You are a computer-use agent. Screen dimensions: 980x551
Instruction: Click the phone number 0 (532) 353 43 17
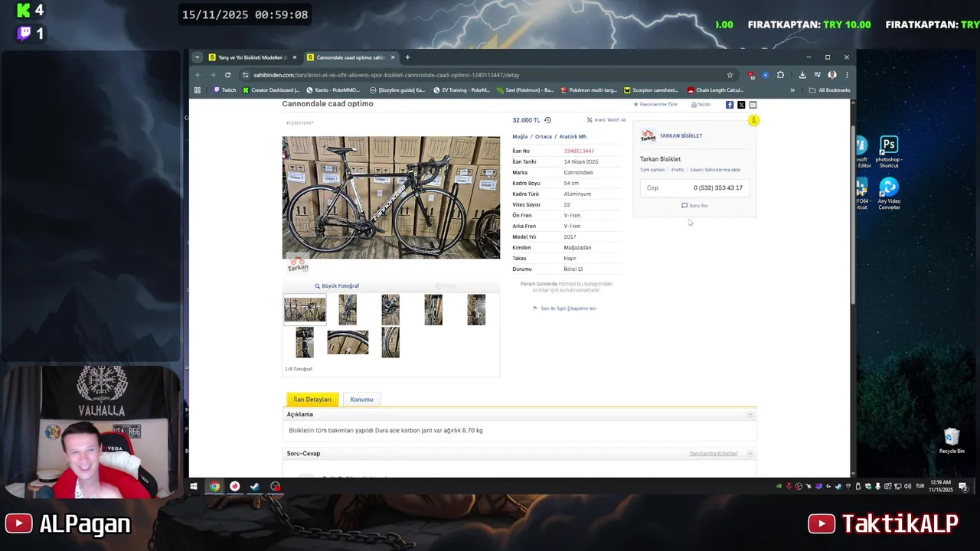pyautogui.click(x=718, y=187)
